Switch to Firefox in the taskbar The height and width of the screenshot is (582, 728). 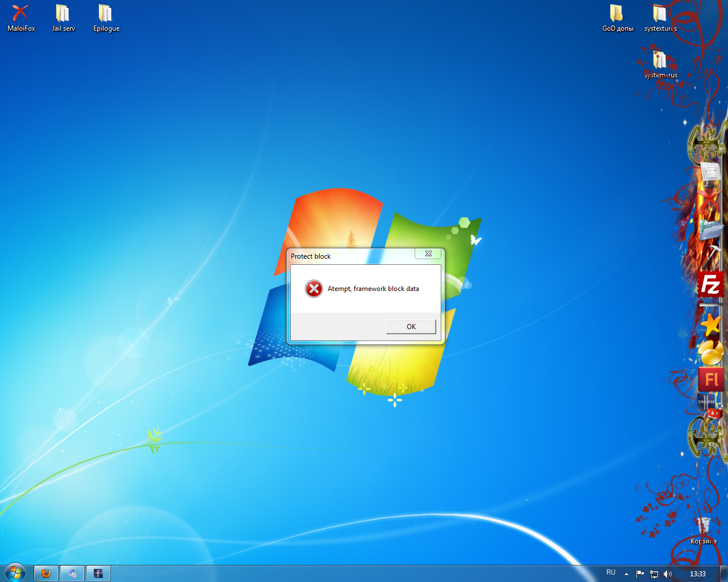(46, 573)
